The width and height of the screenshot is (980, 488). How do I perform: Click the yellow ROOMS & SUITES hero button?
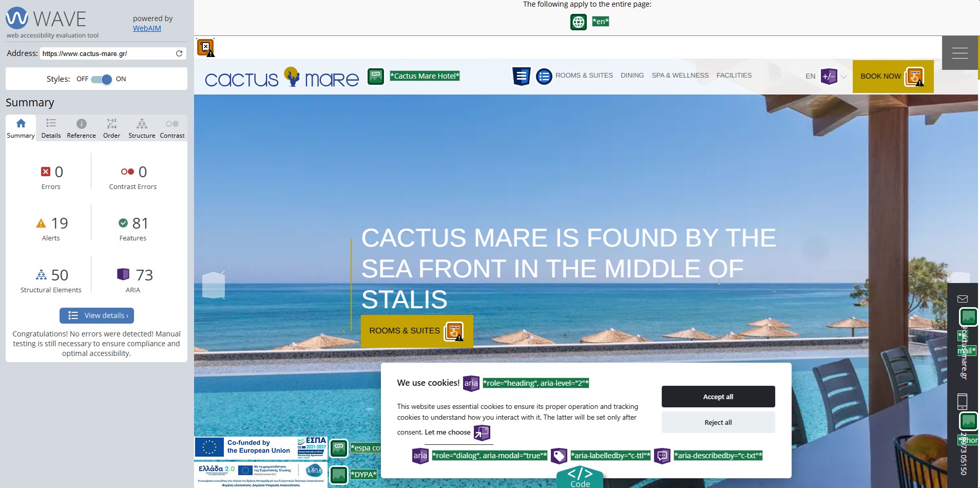417,331
